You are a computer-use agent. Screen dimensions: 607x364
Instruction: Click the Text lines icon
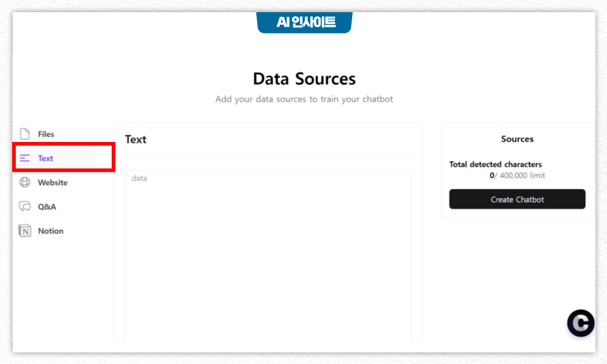[x=25, y=158]
